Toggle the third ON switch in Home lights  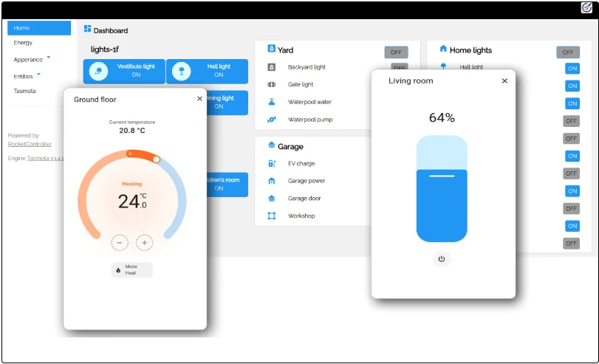point(572,103)
